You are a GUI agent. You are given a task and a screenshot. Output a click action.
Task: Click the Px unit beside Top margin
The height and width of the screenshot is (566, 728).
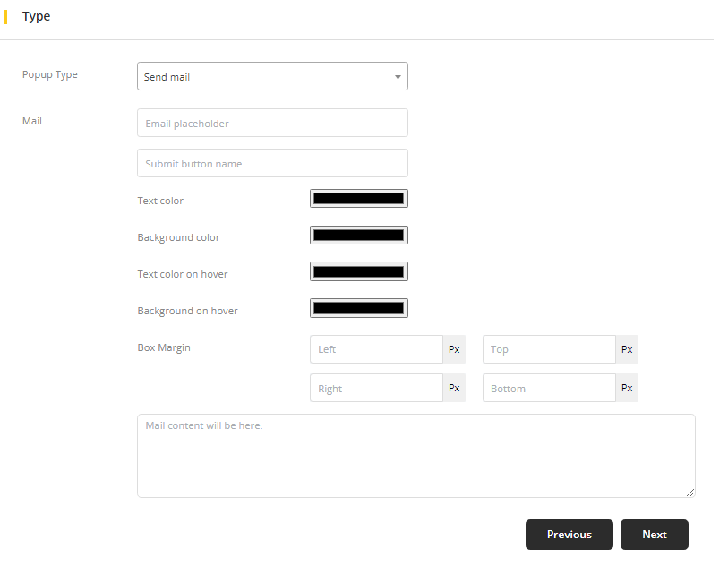(627, 349)
